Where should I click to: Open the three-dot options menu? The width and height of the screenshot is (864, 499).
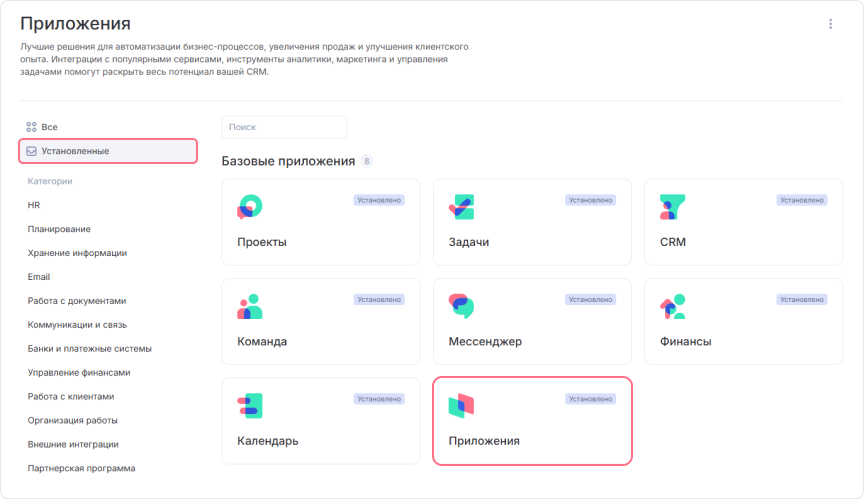click(x=829, y=24)
